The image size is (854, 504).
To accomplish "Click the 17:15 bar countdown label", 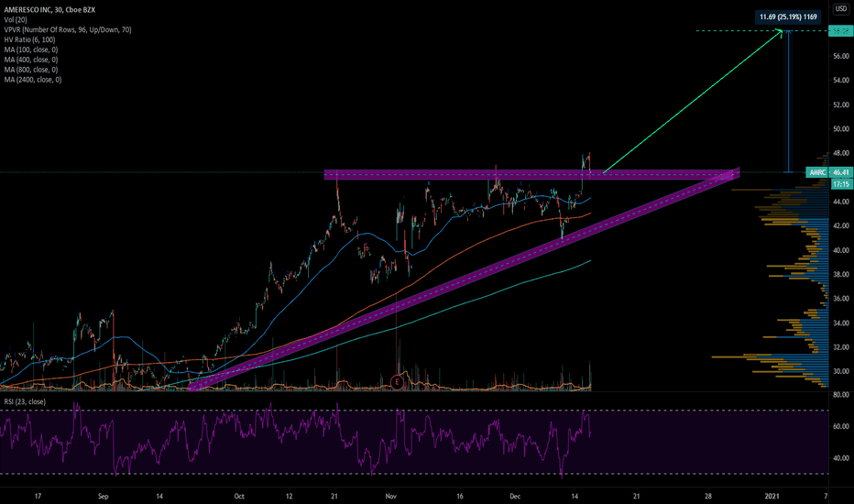I will point(841,184).
